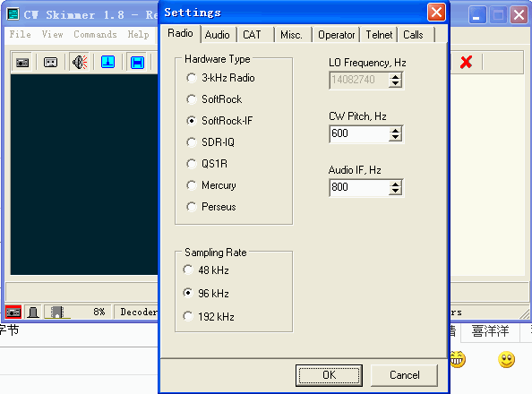Toggle the speaker audio icon in toolbar
Image resolution: width=532 pixels, height=394 pixels.
click(80, 62)
